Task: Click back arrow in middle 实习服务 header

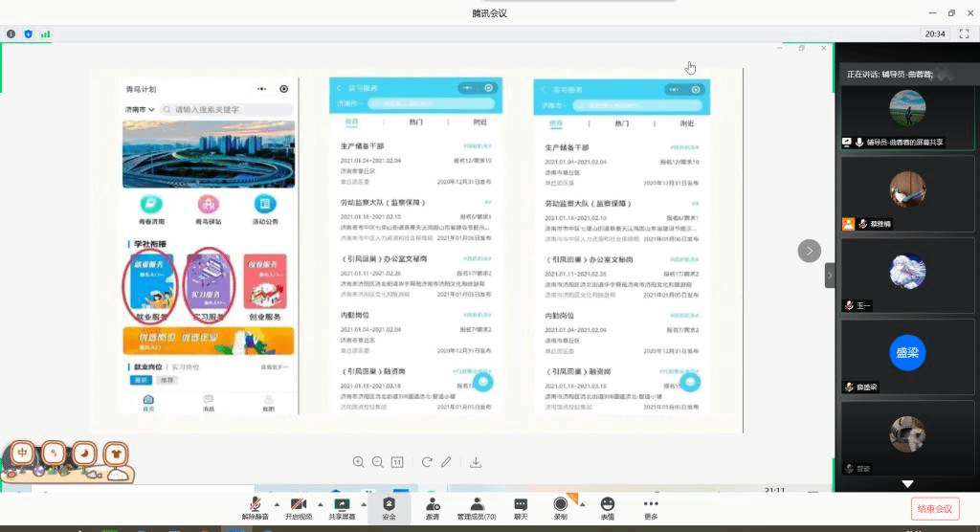Action: pos(340,88)
